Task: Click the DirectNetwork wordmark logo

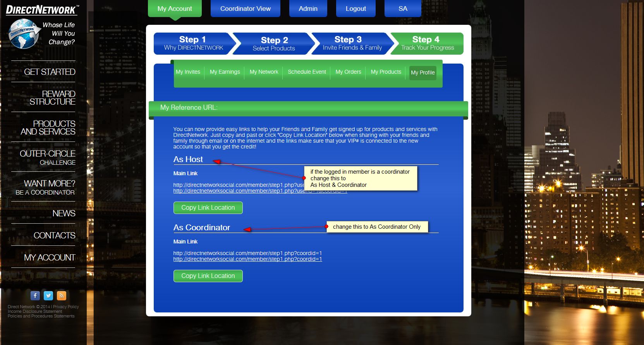Action: (x=42, y=10)
